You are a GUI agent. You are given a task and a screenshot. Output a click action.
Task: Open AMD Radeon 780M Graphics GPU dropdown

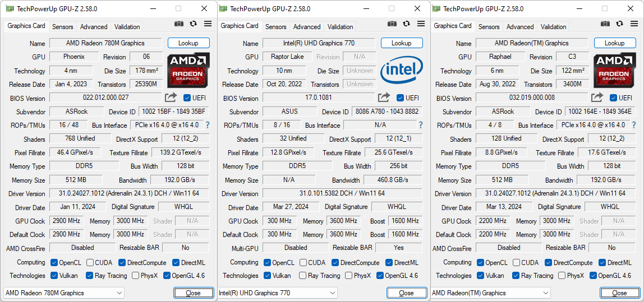pyautogui.click(x=63, y=293)
